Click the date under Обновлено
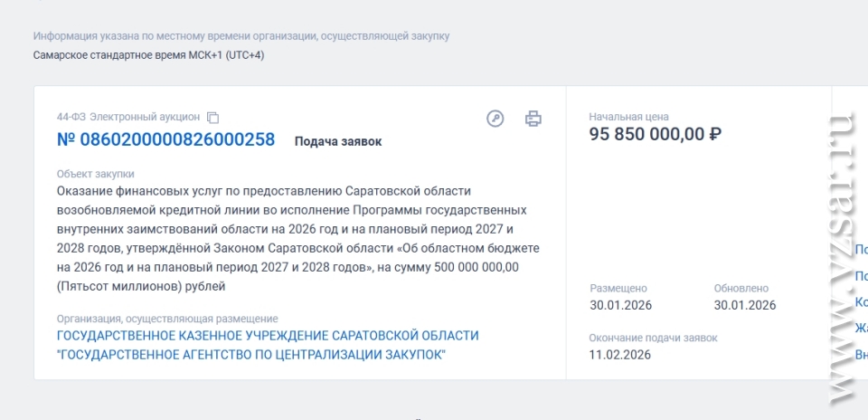Viewport: 868px width, 420px height. (744, 305)
